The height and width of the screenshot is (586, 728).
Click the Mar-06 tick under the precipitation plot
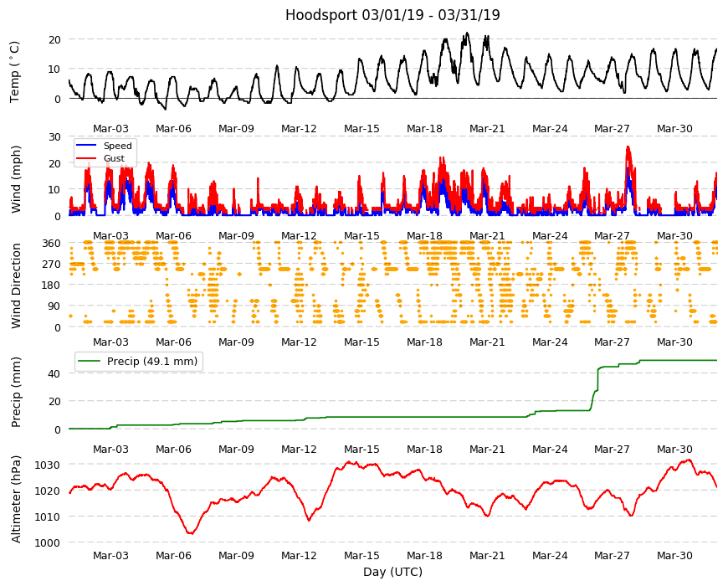[x=173, y=449]
